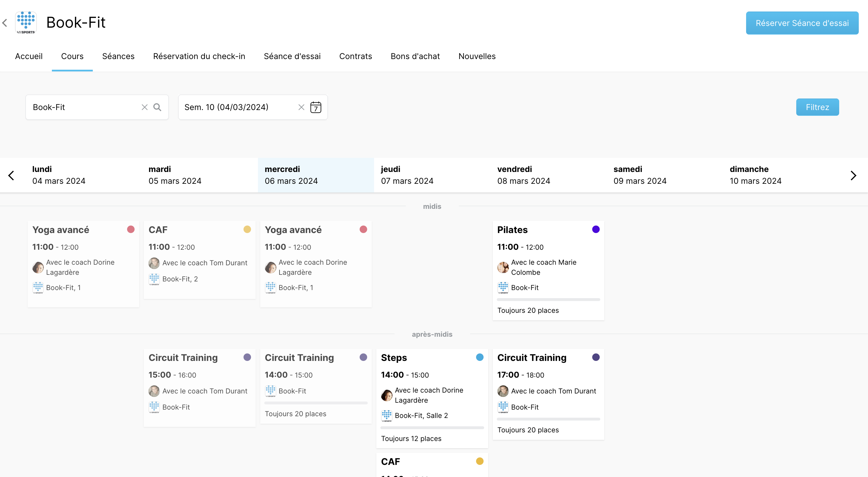Click Tom Durant avatar in Tuesday CAF card
The image size is (868, 477).
[x=154, y=263]
